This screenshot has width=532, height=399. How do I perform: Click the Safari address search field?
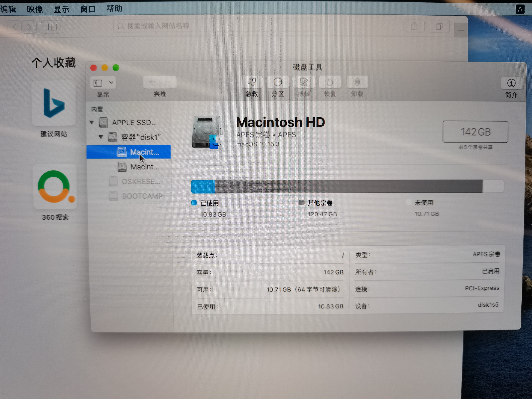[x=215, y=26]
